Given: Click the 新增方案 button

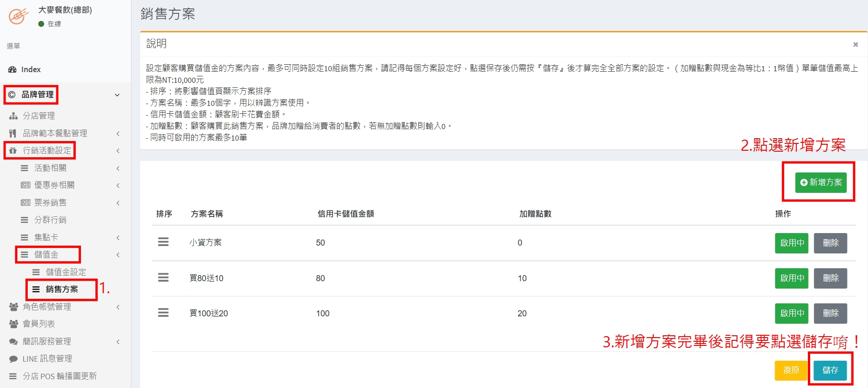Looking at the screenshot, I should pyautogui.click(x=821, y=183).
